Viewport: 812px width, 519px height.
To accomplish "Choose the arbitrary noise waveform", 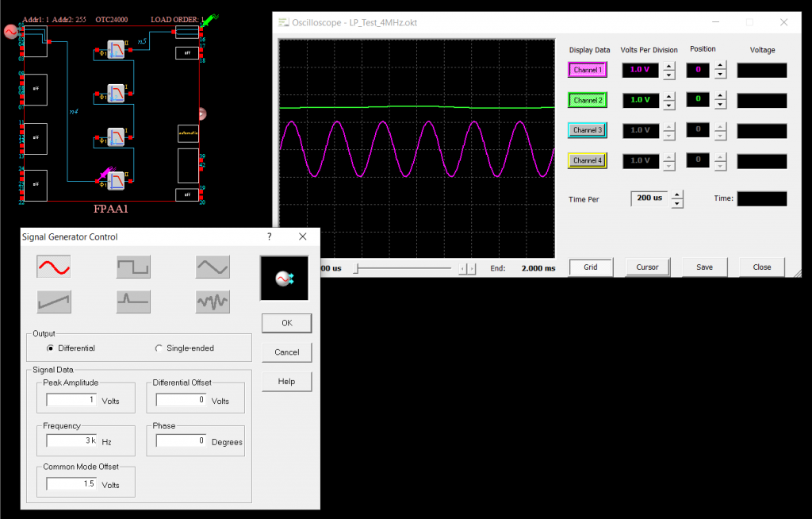I will [x=213, y=302].
